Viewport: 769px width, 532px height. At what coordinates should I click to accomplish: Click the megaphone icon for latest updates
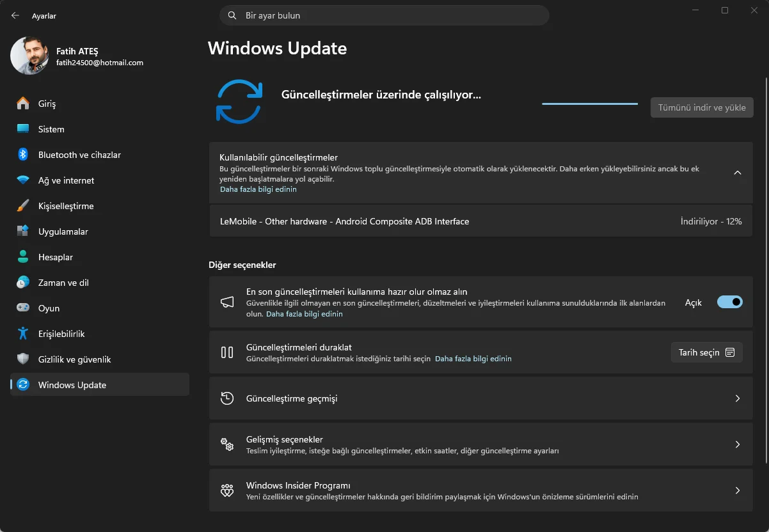227,302
